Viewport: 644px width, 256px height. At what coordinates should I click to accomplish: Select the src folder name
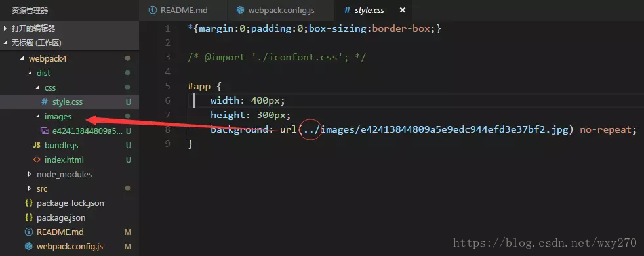(x=42, y=188)
